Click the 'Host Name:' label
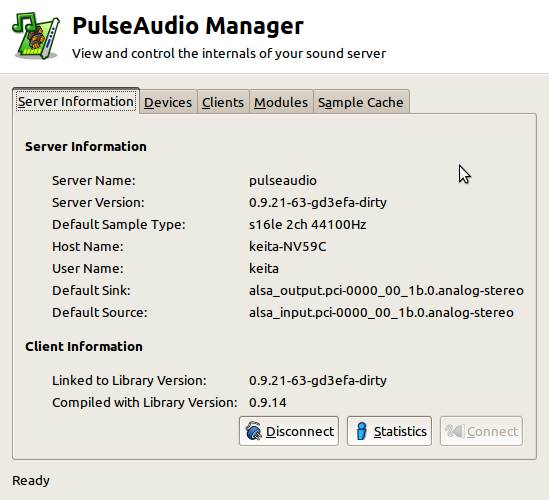The height and width of the screenshot is (500, 549). tap(88, 246)
